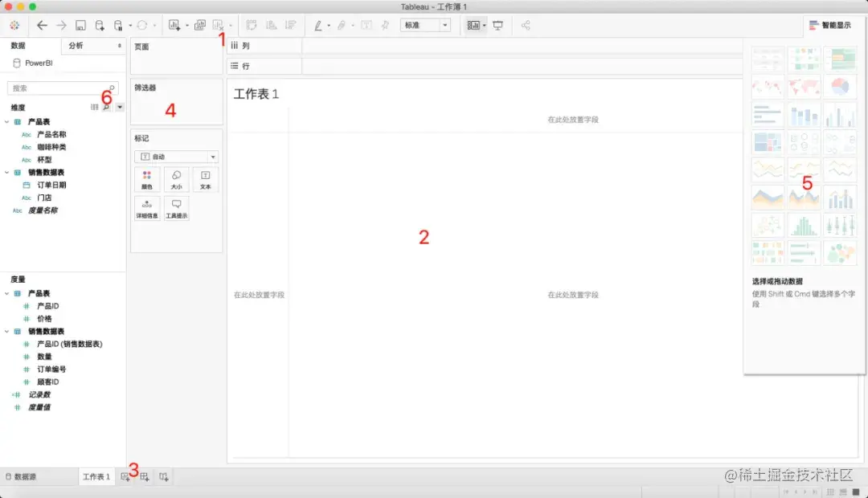868x498 pixels.
Task: Choose packed bubbles chart in Show Me
Action: 840,254
